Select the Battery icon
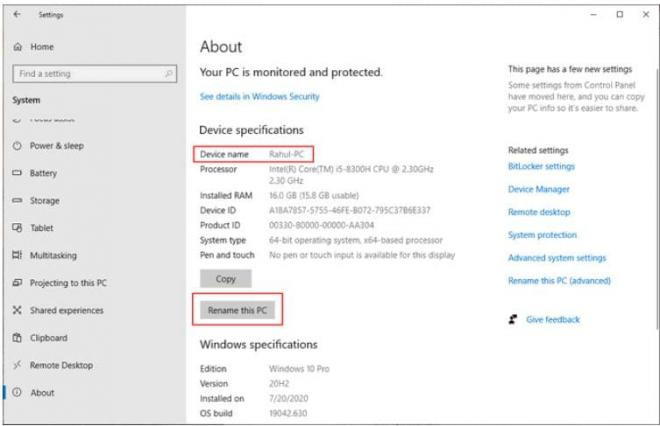660x426 pixels. click(17, 173)
